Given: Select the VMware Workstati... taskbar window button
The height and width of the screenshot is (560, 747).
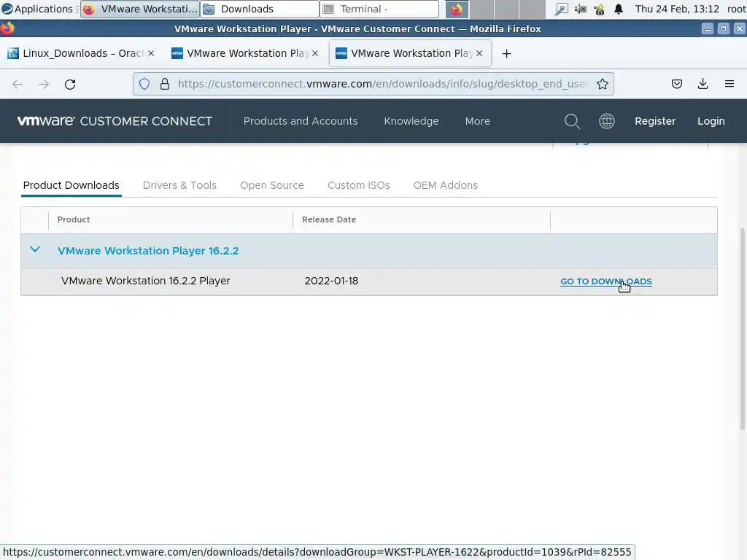Looking at the screenshot, I should pos(140,9).
